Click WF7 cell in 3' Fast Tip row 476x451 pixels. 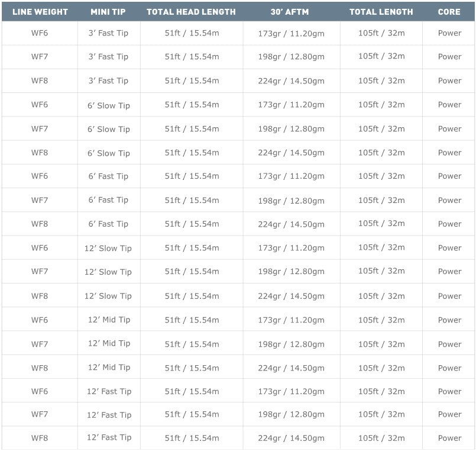[40, 57]
